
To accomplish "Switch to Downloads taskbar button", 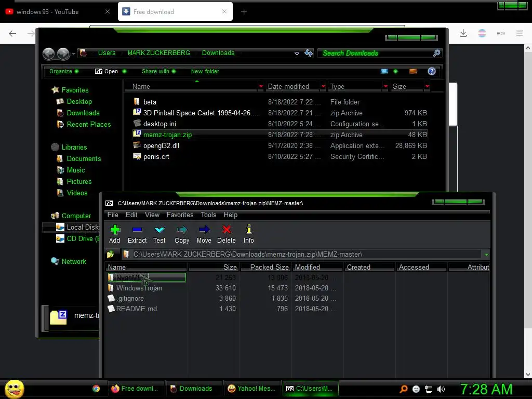I will [194, 389].
